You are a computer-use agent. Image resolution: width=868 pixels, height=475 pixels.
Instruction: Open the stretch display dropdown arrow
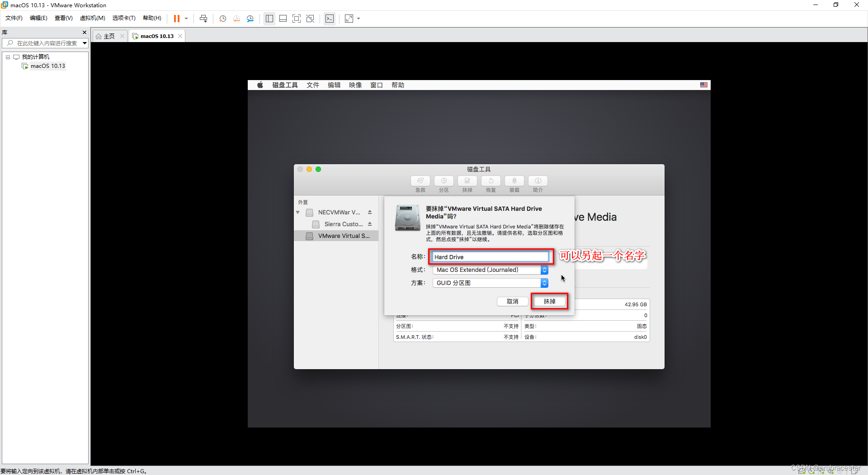359,19
